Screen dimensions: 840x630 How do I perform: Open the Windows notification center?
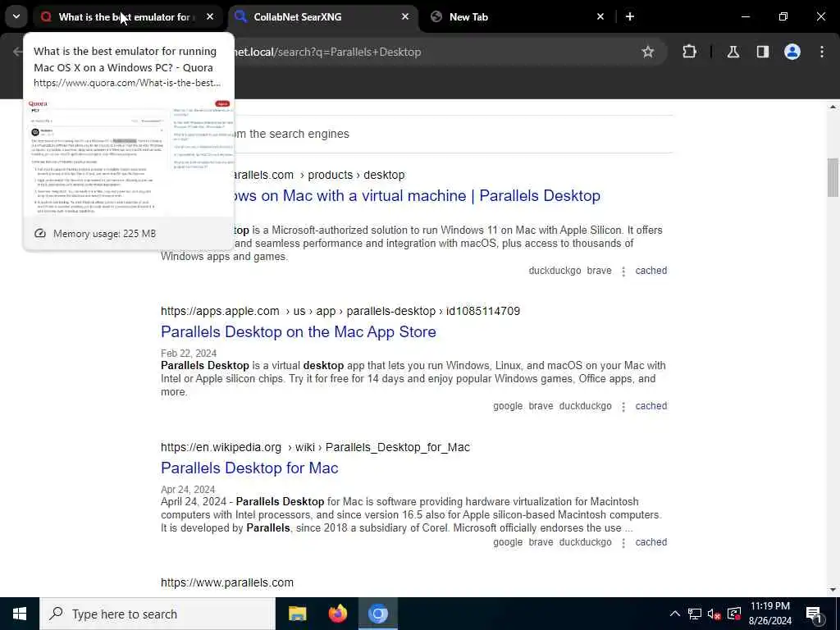(814, 614)
